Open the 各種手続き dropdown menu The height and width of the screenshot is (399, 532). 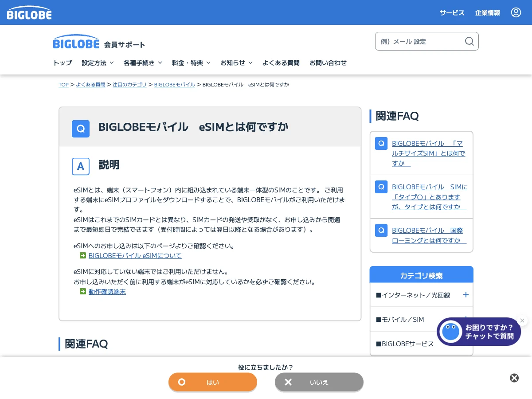coord(143,63)
